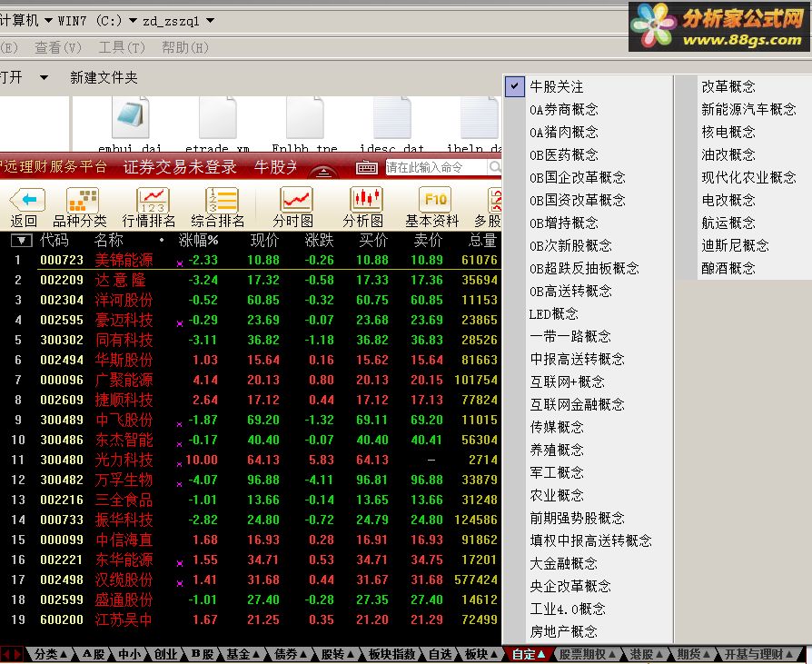Open the dropdown arrow beside 打开

pos(44,78)
